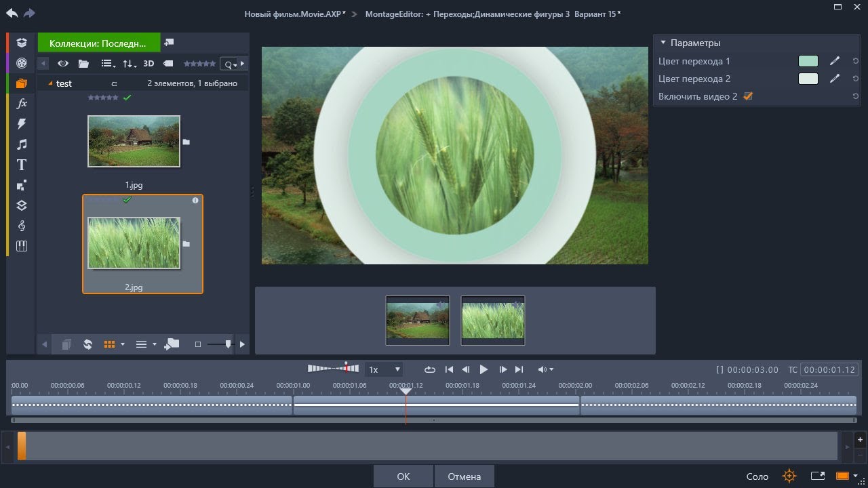Image resolution: width=868 pixels, height=488 pixels.
Task: Click the folder icon in the library toolbar
Action: tap(83, 64)
